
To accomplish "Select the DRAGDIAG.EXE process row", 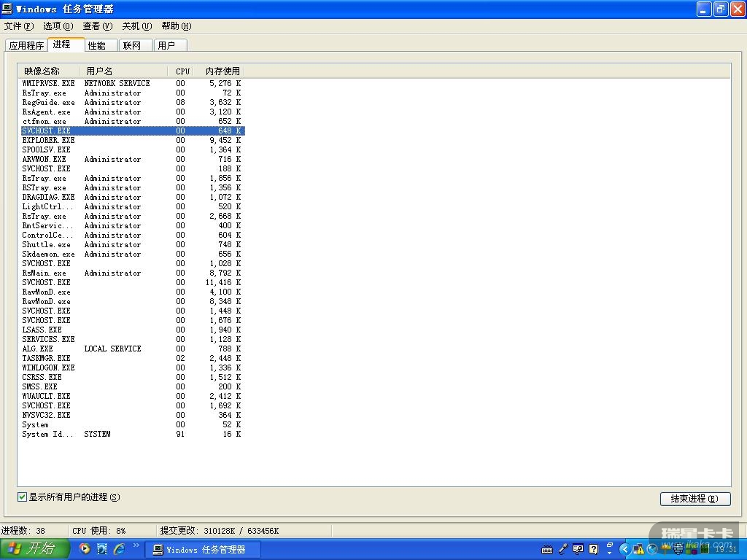I will (133, 197).
